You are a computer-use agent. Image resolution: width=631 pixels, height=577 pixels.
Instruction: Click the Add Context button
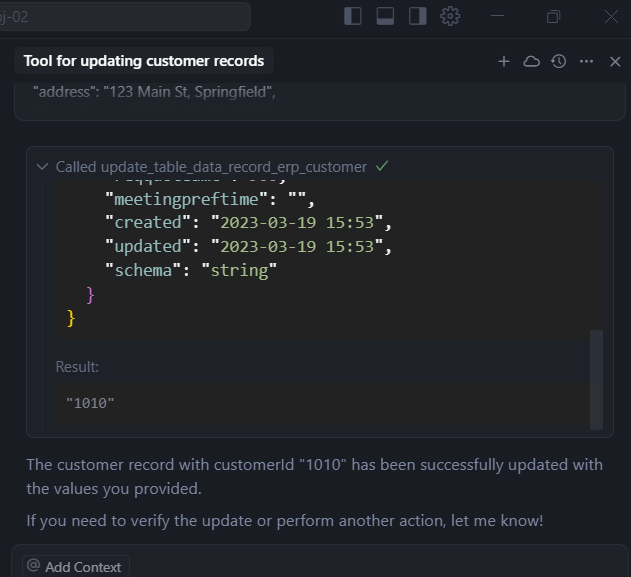coord(76,567)
